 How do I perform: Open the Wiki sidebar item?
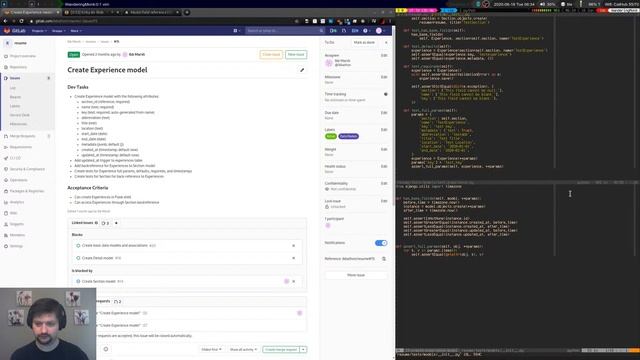tap(13, 213)
